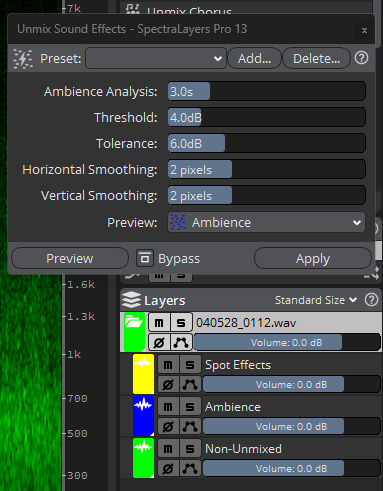Click the green Non-Unmixed layer swatch
This screenshot has height=491, width=383.
coord(143,458)
